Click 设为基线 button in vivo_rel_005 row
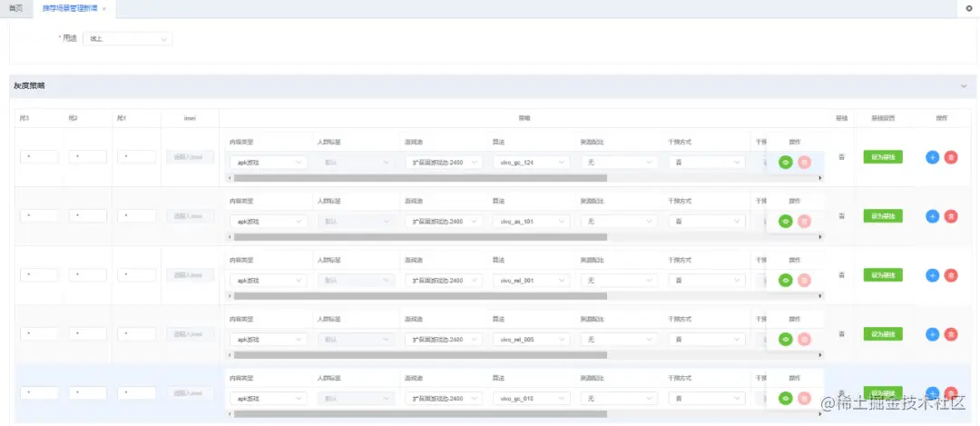Screen dimensions: 980x426 click(883, 334)
